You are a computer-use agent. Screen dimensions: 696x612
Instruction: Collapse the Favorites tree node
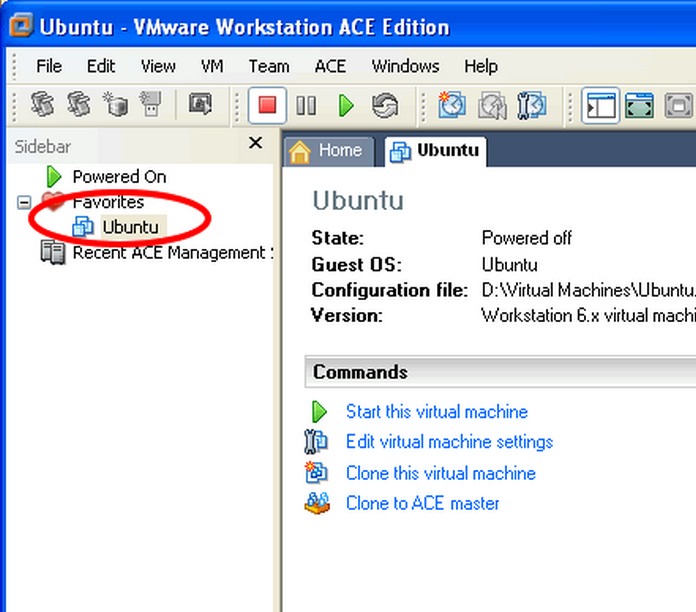(x=25, y=203)
